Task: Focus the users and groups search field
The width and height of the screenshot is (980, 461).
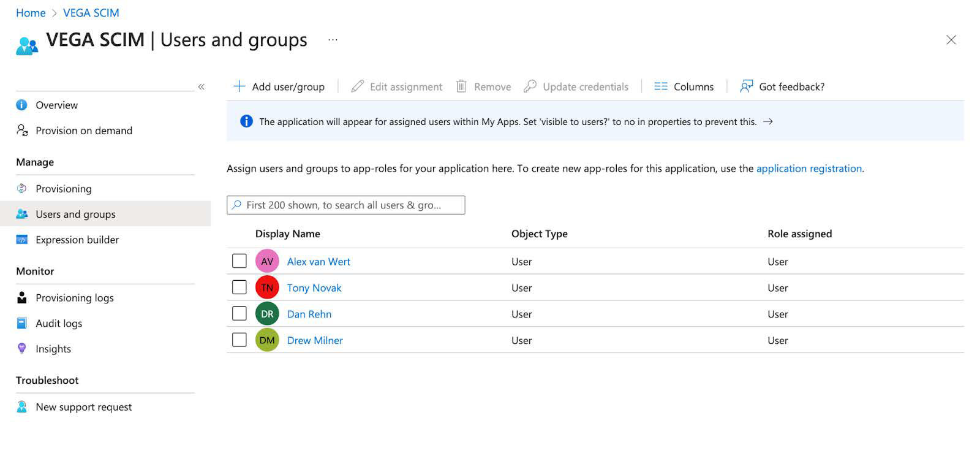Action: click(345, 205)
